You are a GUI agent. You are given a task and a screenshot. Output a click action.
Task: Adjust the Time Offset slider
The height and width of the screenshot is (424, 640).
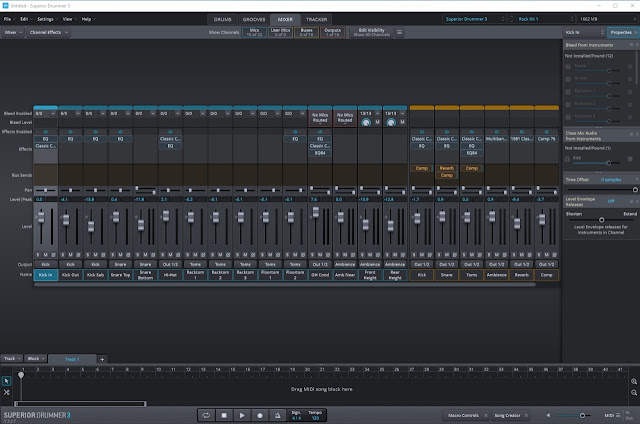[601, 190]
